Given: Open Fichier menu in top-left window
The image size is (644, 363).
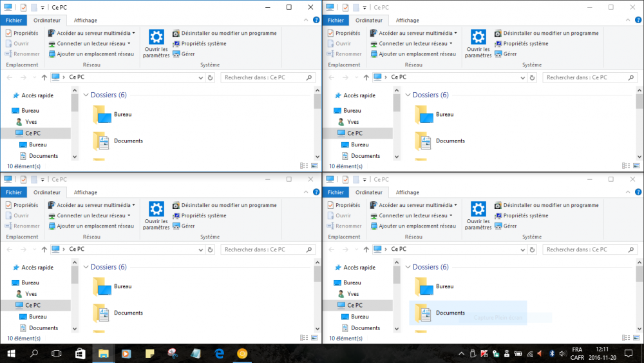Looking at the screenshot, I should click(14, 20).
